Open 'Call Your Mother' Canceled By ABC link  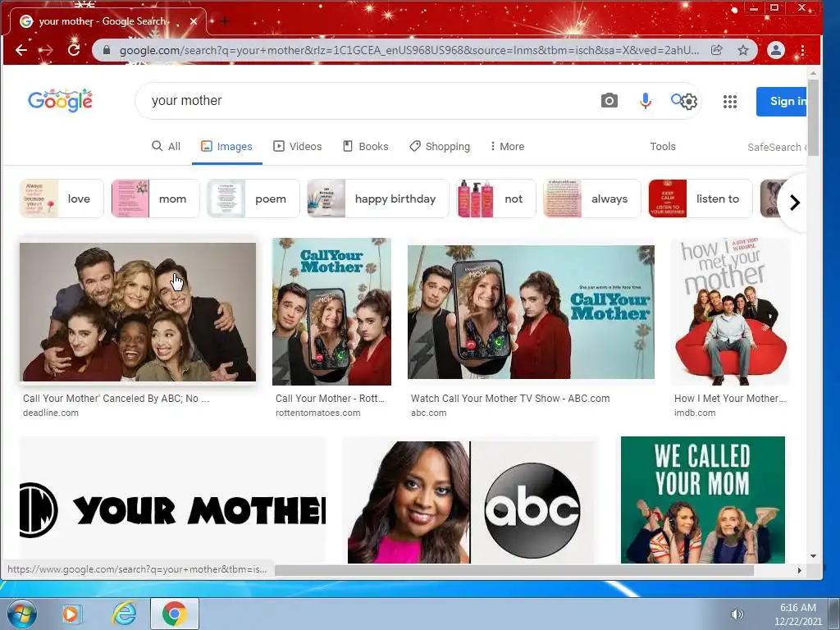coord(116,399)
